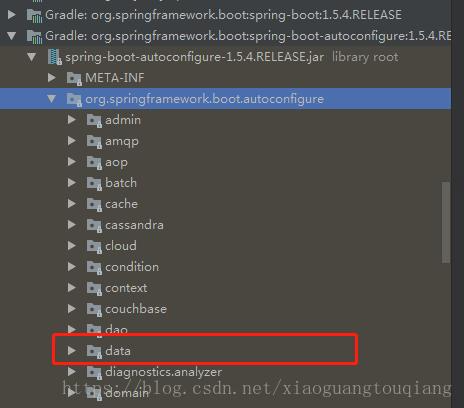This screenshot has width=464, height=408.
Task: Select the 'diagnostics.analyzer' package name
Action: (163, 372)
